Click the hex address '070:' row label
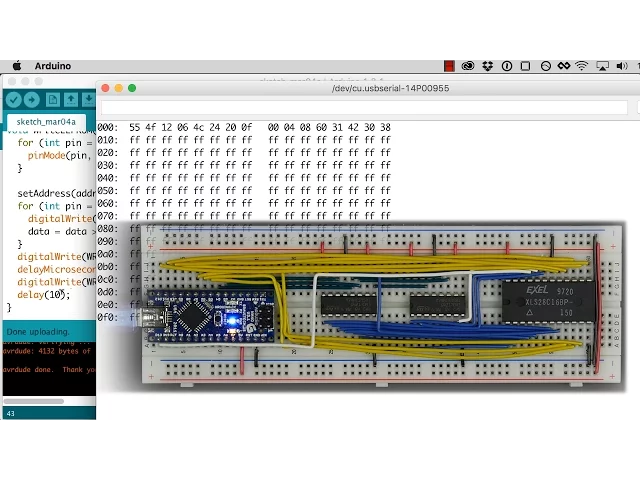Screen dimensions: 640x480 pyautogui.click(x=108, y=216)
